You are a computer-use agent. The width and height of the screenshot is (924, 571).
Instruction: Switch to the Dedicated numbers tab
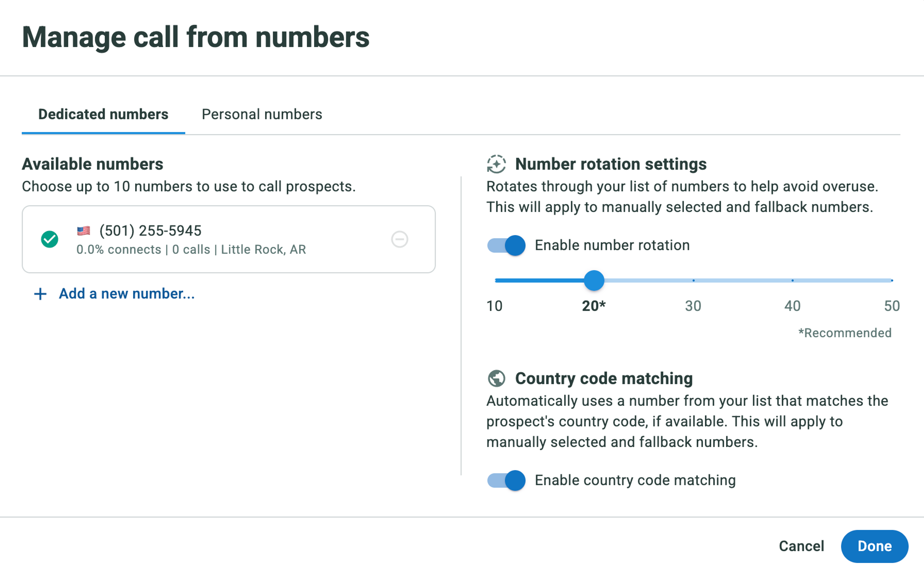[103, 114]
